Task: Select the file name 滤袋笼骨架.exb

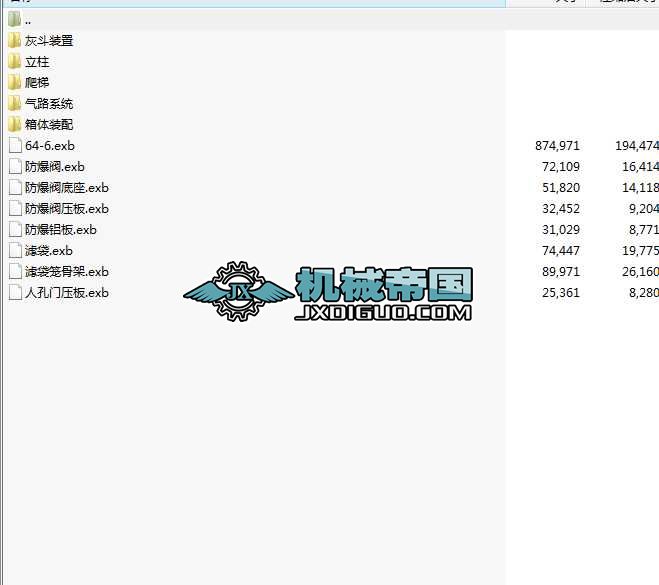Action: [66, 272]
